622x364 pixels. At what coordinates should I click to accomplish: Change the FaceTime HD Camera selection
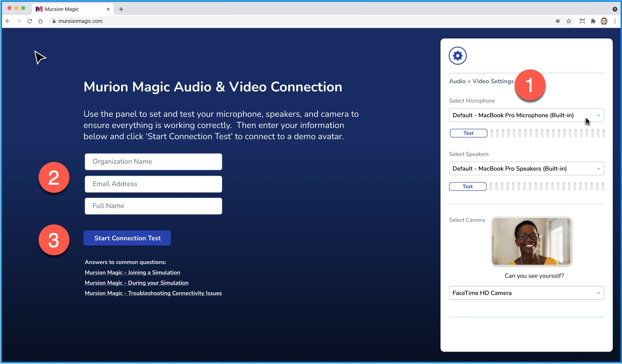pos(526,293)
